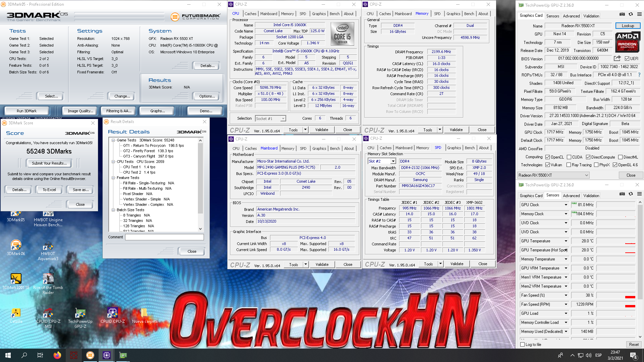Open the Socket #1 selection dropdown
Viewport: 644px width, 362px height.
click(270, 119)
